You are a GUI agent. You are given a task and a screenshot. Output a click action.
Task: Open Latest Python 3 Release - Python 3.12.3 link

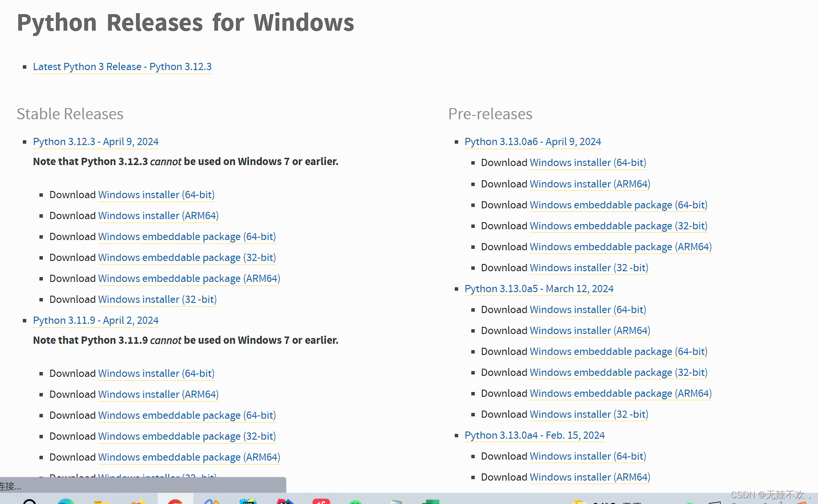point(122,67)
